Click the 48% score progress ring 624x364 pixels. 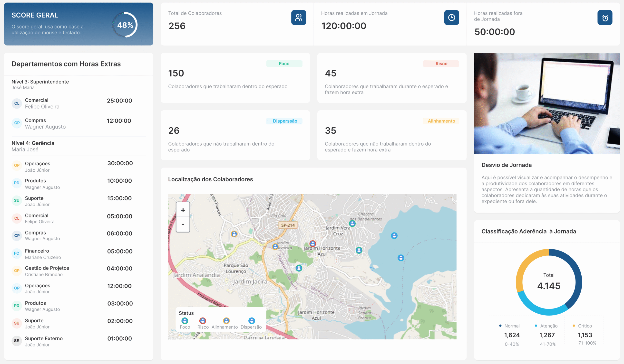125,25
